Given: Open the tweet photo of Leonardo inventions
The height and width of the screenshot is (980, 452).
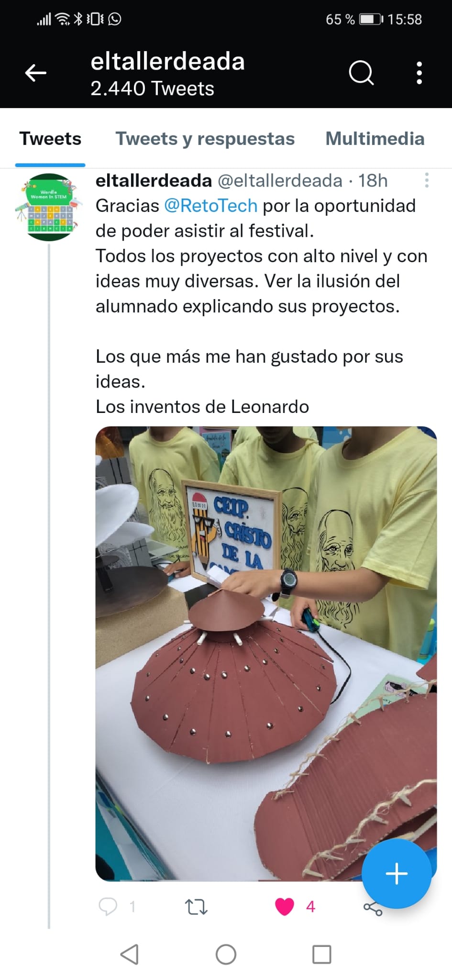Looking at the screenshot, I should [x=266, y=654].
